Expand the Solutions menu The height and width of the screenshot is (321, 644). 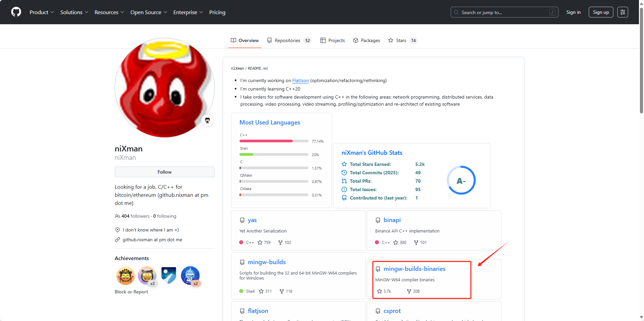[x=74, y=12]
